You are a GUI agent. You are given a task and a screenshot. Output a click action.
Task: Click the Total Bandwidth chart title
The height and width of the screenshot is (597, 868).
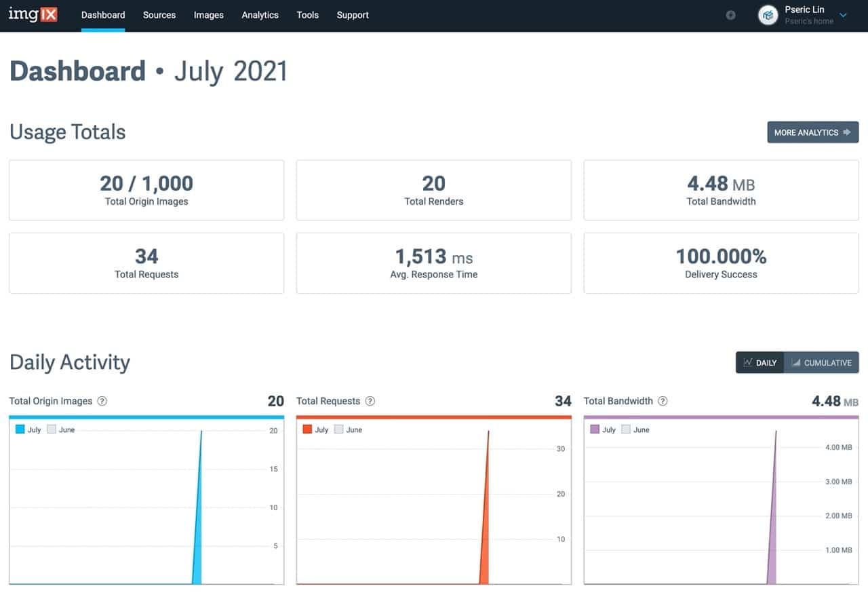tap(618, 401)
